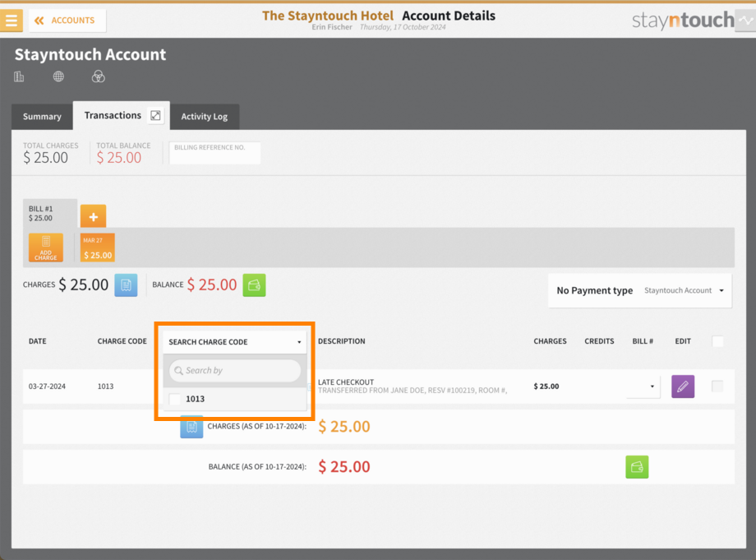The height and width of the screenshot is (560, 756).
Task: Click blue invoice icon beside Charges as of
Action: pyautogui.click(x=191, y=427)
